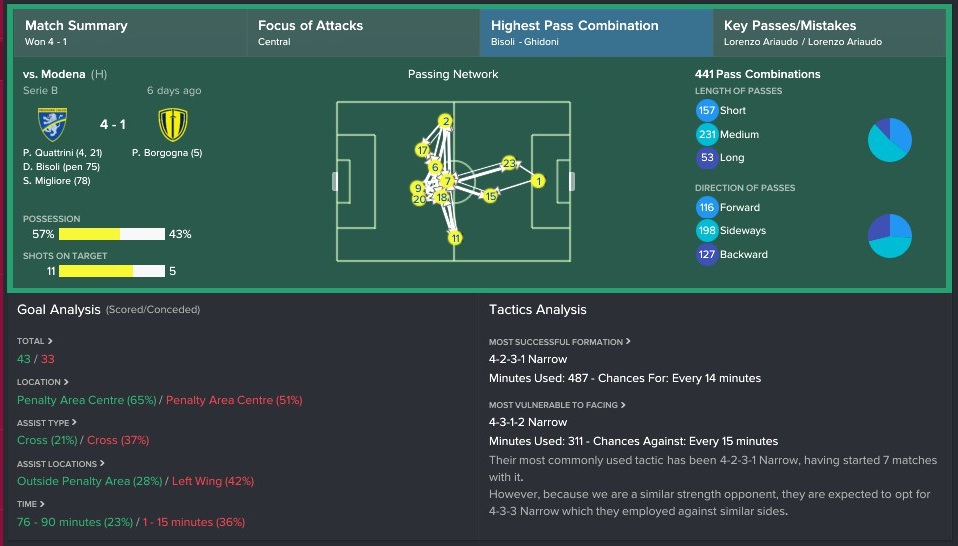The height and width of the screenshot is (546, 958).
Task: Click the possession percentage bar
Action: click(x=112, y=234)
